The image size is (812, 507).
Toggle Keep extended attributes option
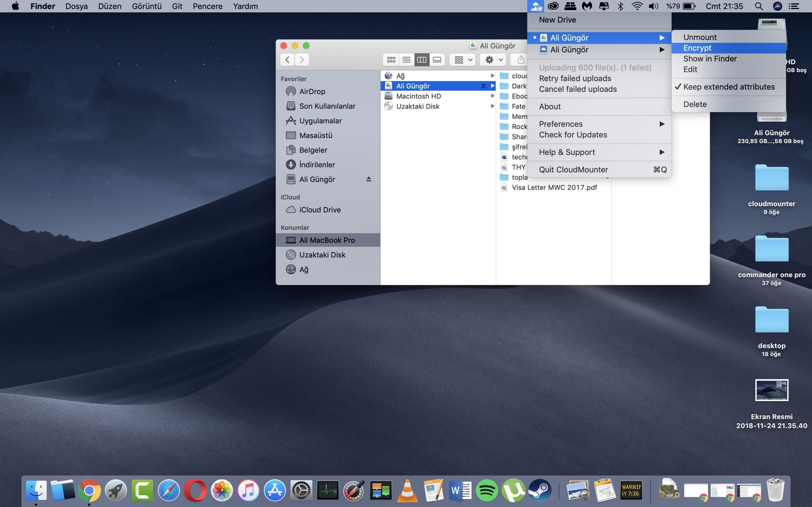point(729,87)
